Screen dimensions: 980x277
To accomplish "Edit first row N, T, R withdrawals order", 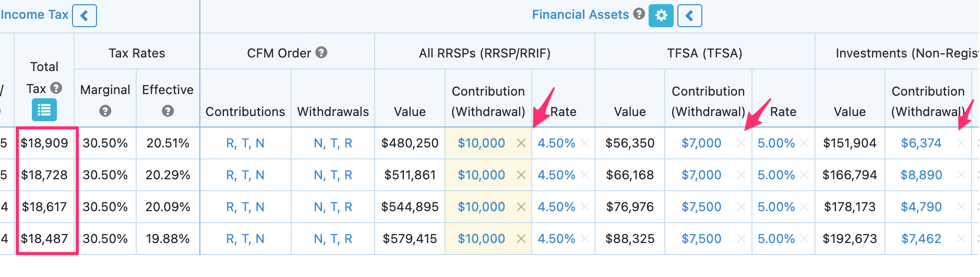I will coord(333,143).
